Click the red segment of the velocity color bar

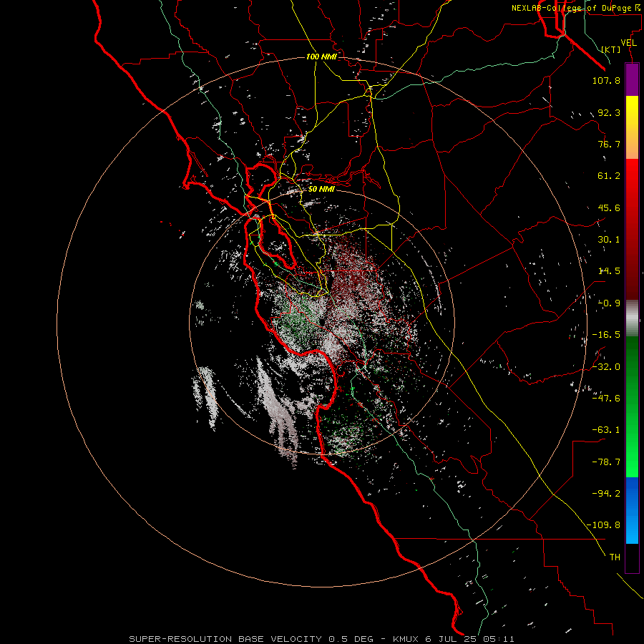632,229
